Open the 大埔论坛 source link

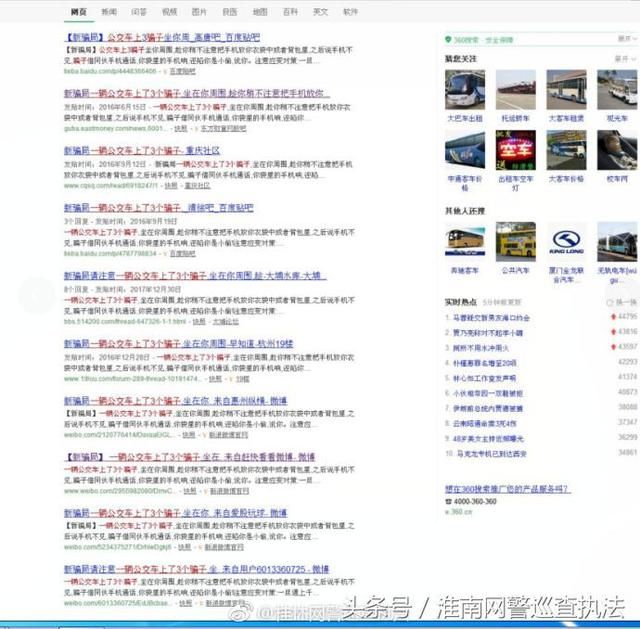pyautogui.click(x=226, y=322)
